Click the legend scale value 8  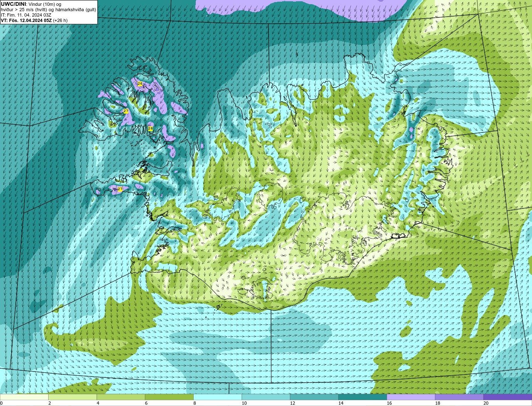[x=195, y=403]
